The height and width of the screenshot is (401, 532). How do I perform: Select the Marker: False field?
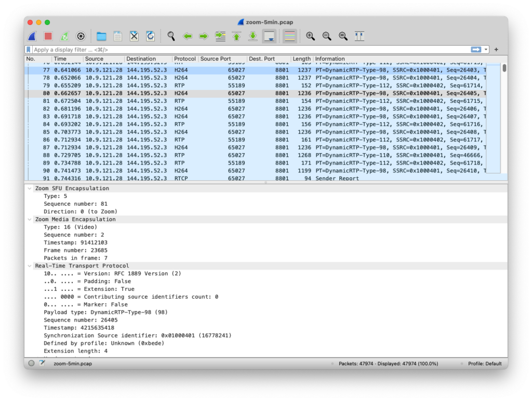(86, 305)
